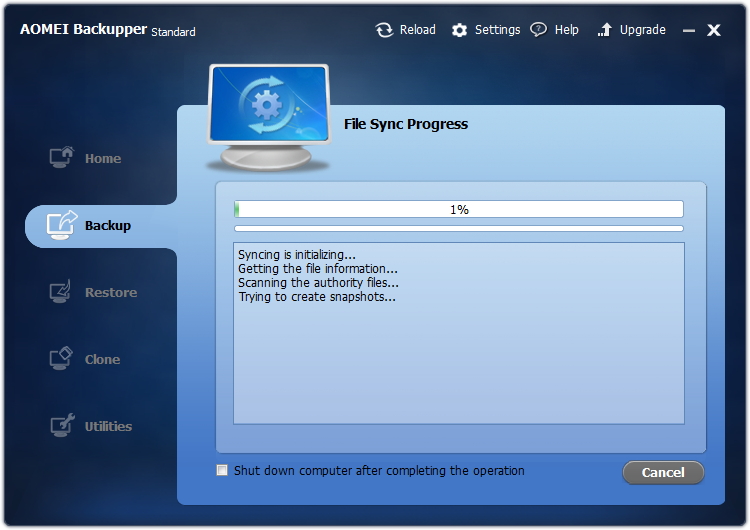750x530 pixels.
Task: Click the thin secondary progress bar
Action: coord(459,229)
